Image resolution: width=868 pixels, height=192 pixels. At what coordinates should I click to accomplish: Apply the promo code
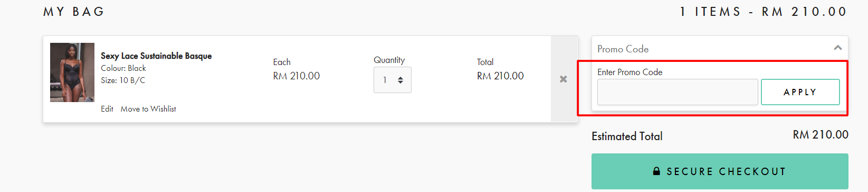point(800,92)
